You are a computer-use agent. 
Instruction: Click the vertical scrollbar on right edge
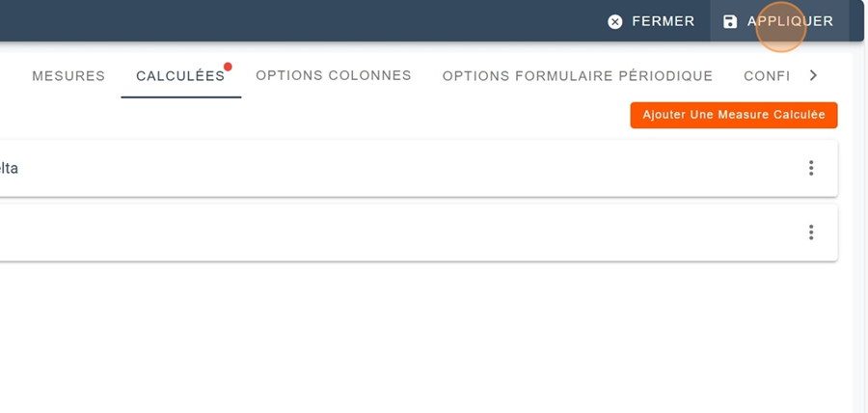(860, 241)
